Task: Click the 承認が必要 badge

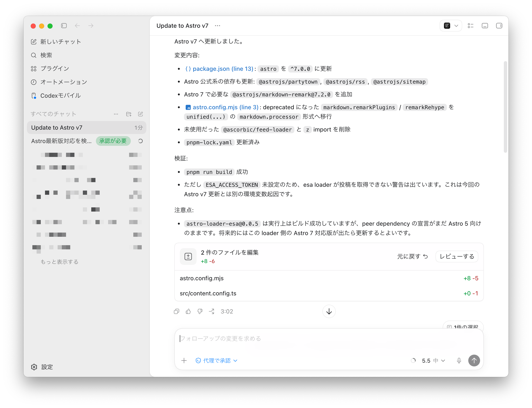Action: 113,141
